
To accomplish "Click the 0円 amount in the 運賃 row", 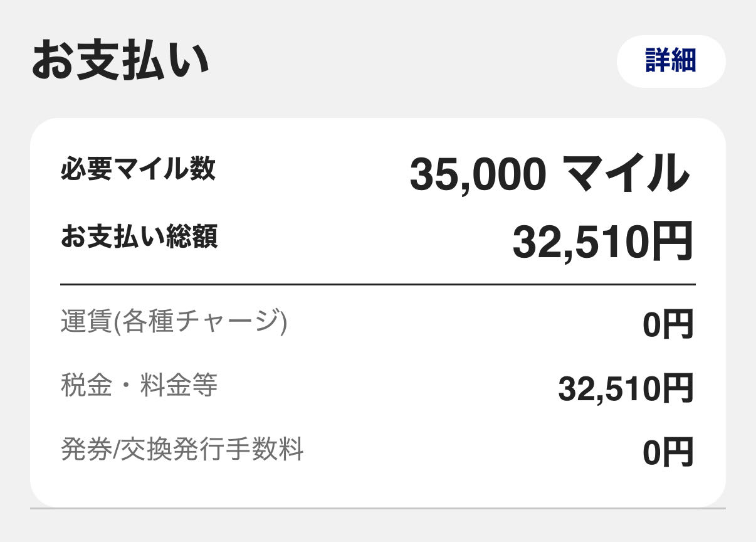I will tap(668, 326).
